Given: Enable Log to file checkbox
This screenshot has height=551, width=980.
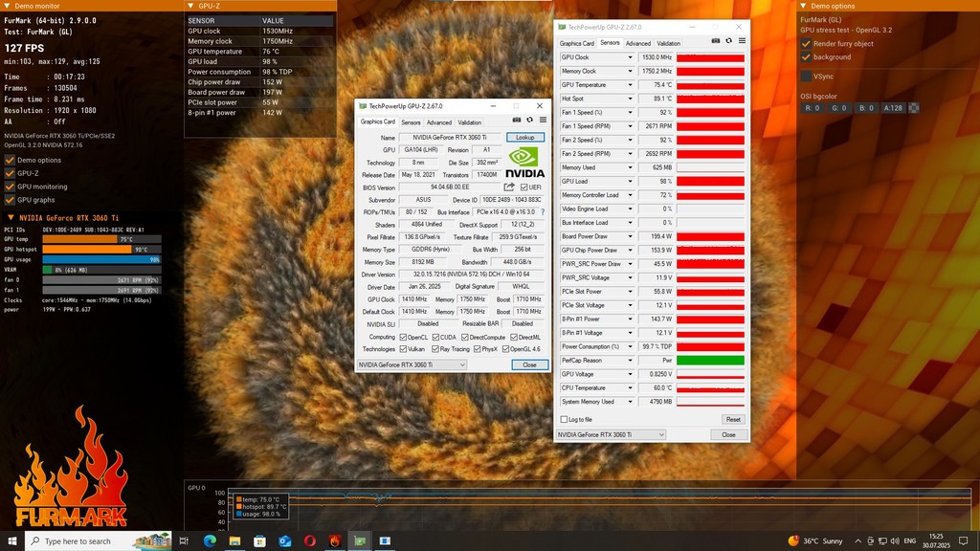Looking at the screenshot, I should pos(564,419).
